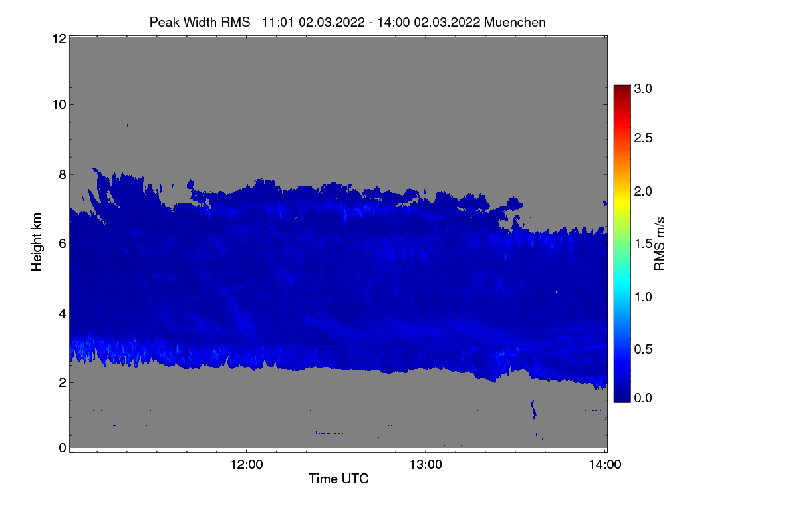The width and height of the screenshot is (798, 532).
Task: Click the 2 km height tick label
Action: (62, 382)
